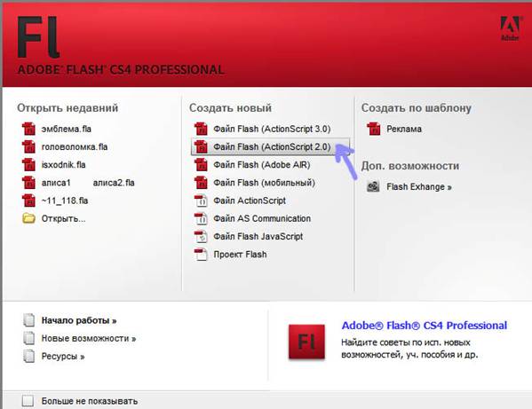Open the Начало работы link
Image resolution: width=532 pixels, height=409 pixels.
[x=79, y=320]
